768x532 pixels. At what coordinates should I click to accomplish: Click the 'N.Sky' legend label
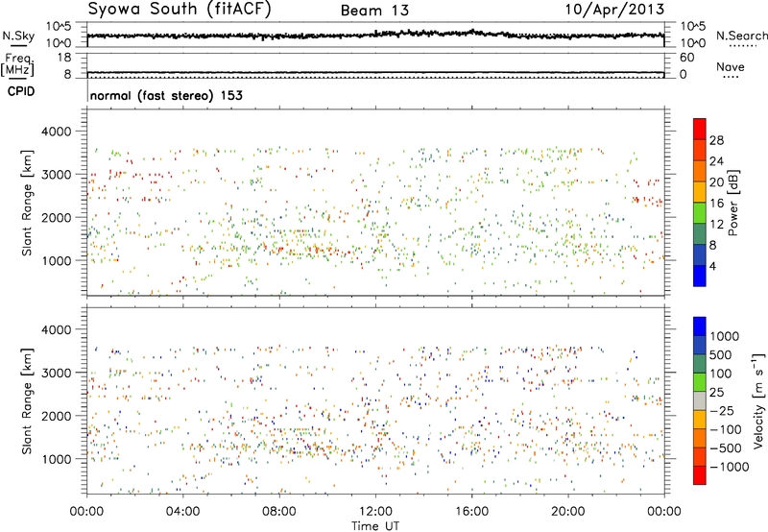pyautogui.click(x=18, y=36)
